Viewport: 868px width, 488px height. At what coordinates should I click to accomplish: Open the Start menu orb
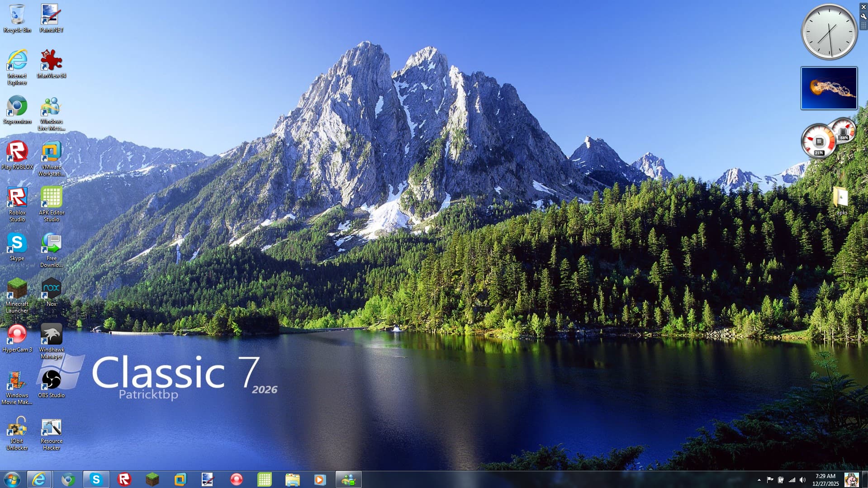(12, 479)
